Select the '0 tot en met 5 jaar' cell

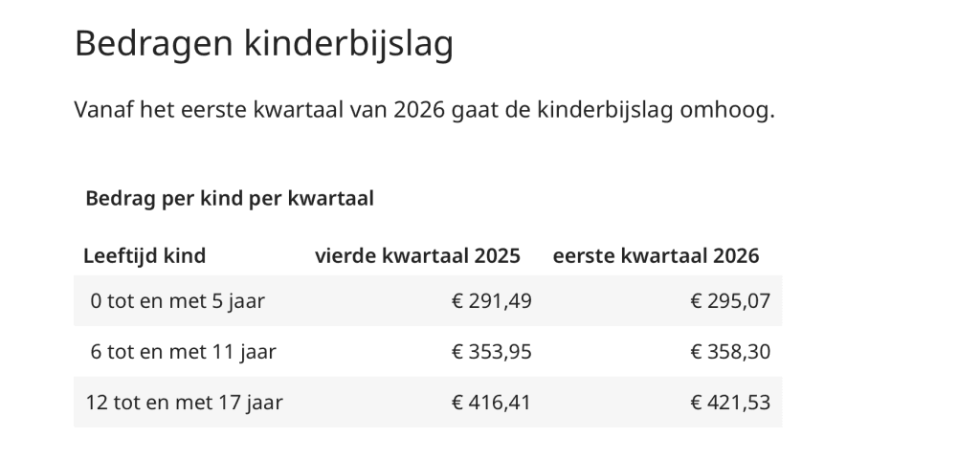[x=177, y=301]
